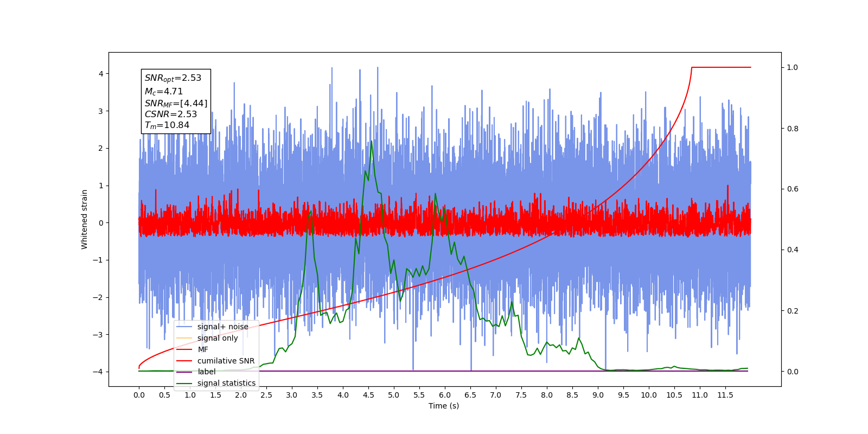Image resolution: width=868 pixels, height=434 pixels.
Task: Click the left y-axis tick label −3
Action: (98, 335)
